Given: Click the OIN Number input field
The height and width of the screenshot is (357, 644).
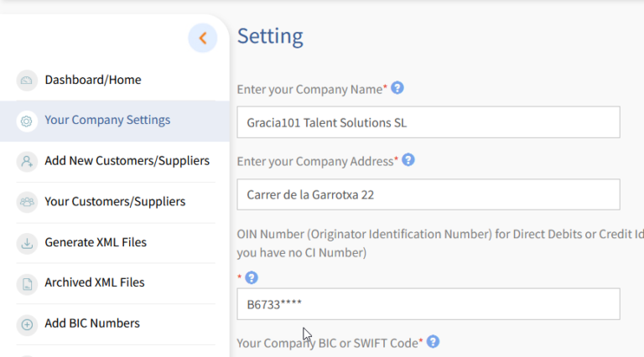Looking at the screenshot, I should tap(428, 304).
